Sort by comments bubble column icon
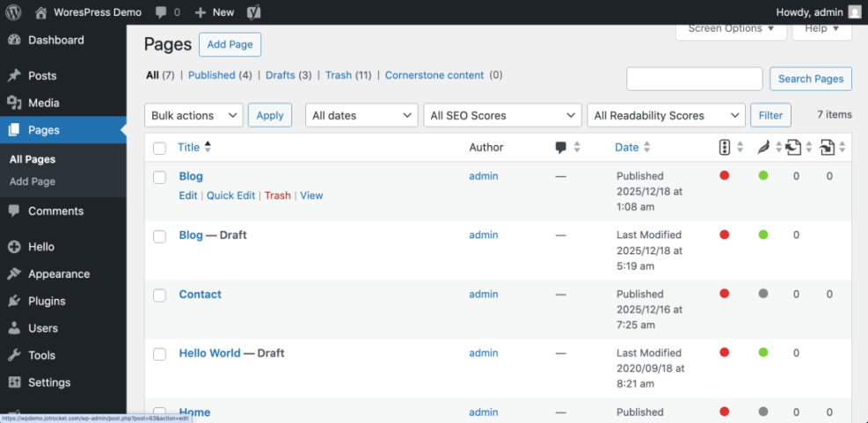 click(561, 147)
